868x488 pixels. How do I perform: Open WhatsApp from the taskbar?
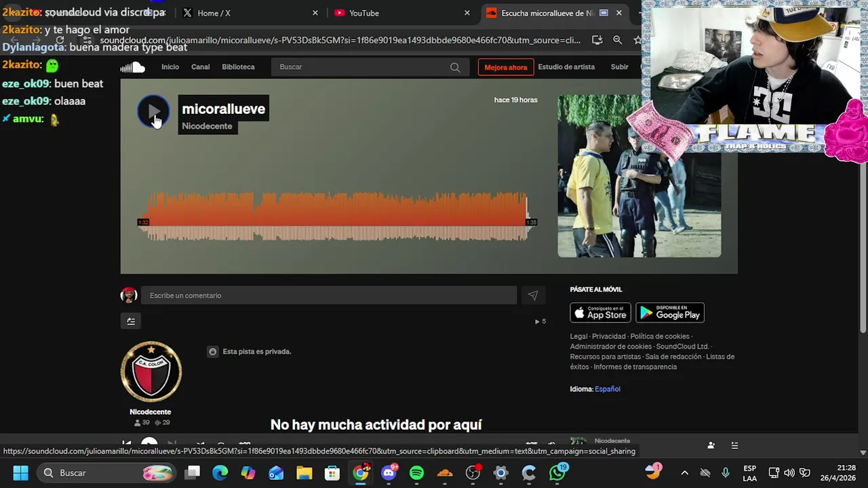click(557, 472)
